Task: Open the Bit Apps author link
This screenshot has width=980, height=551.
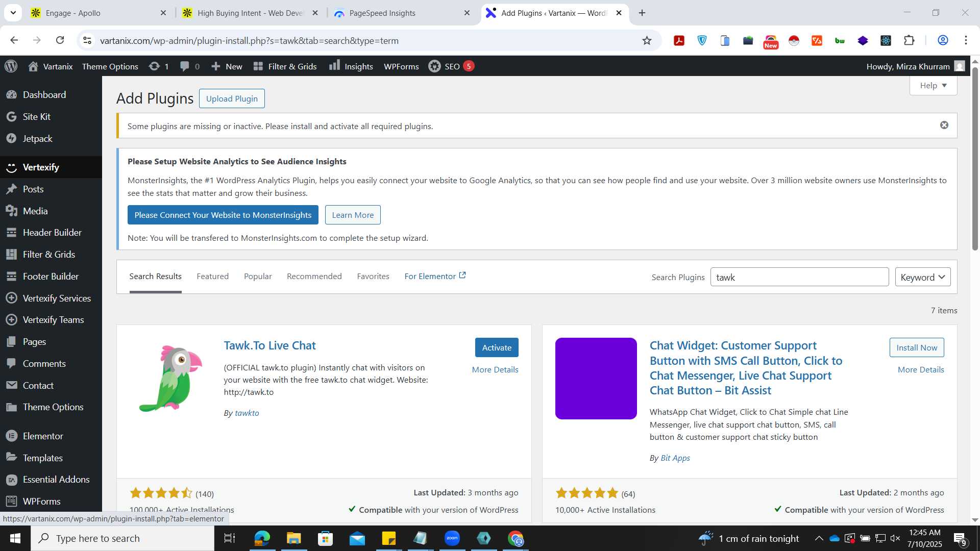Action: [x=675, y=458]
